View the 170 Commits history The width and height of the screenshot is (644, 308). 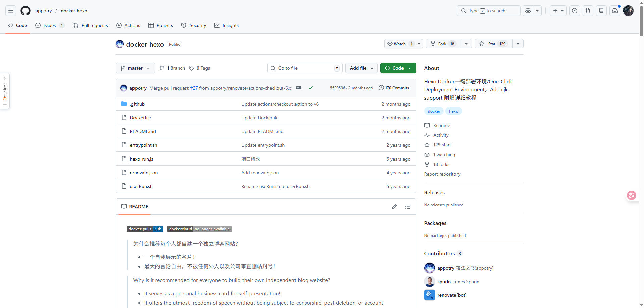[x=394, y=88]
